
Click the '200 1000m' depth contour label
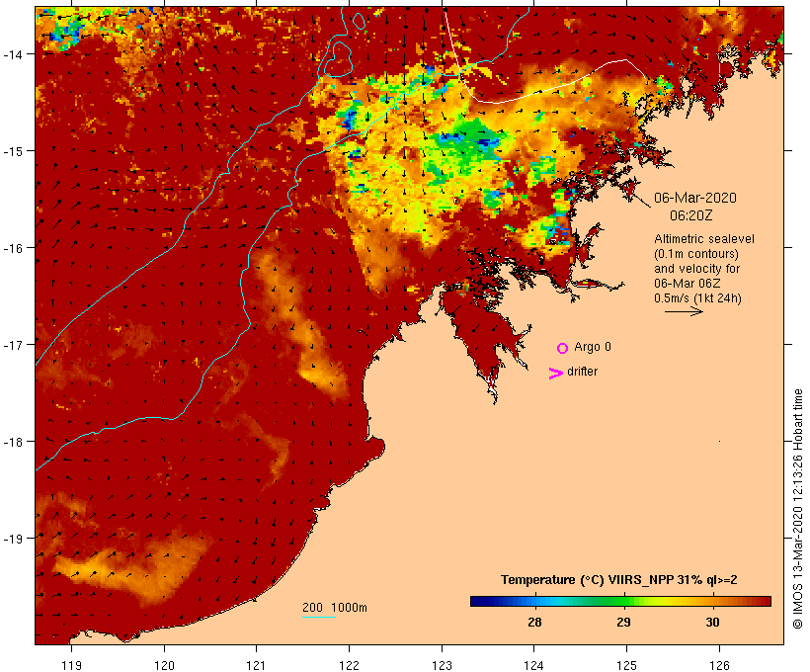tap(335, 608)
